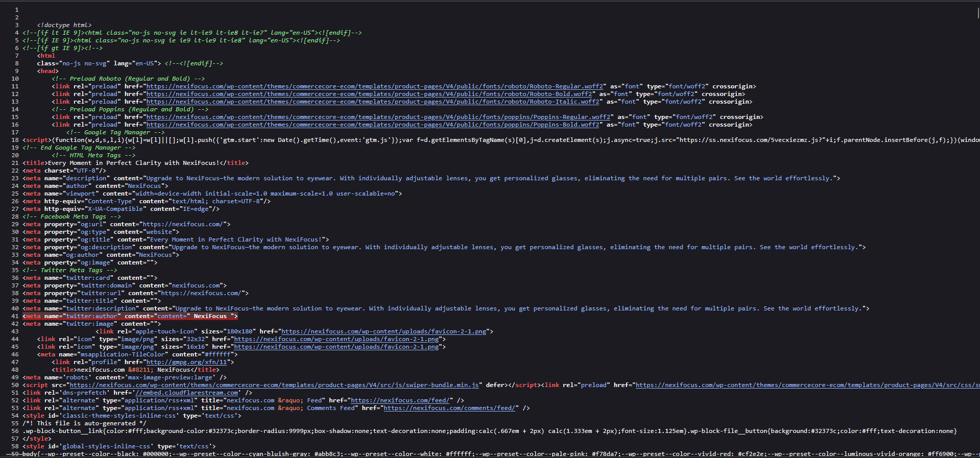Open the 16x16 icon favicon link
The height and width of the screenshot is (458, 980).
click(336, 347)
